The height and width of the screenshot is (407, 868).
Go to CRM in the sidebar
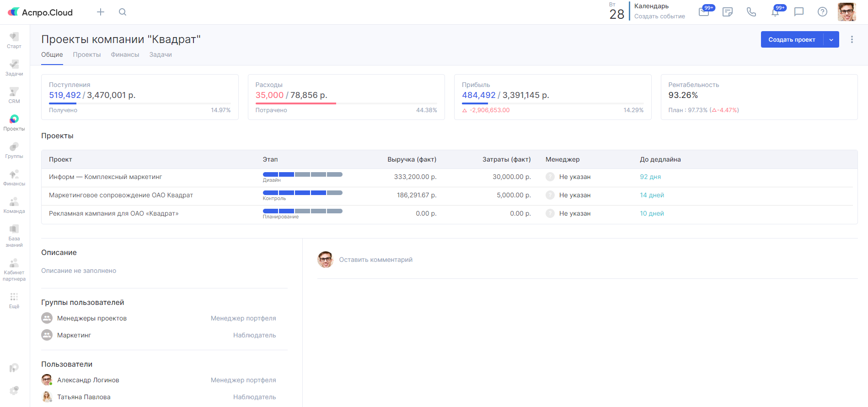point(14,95)
